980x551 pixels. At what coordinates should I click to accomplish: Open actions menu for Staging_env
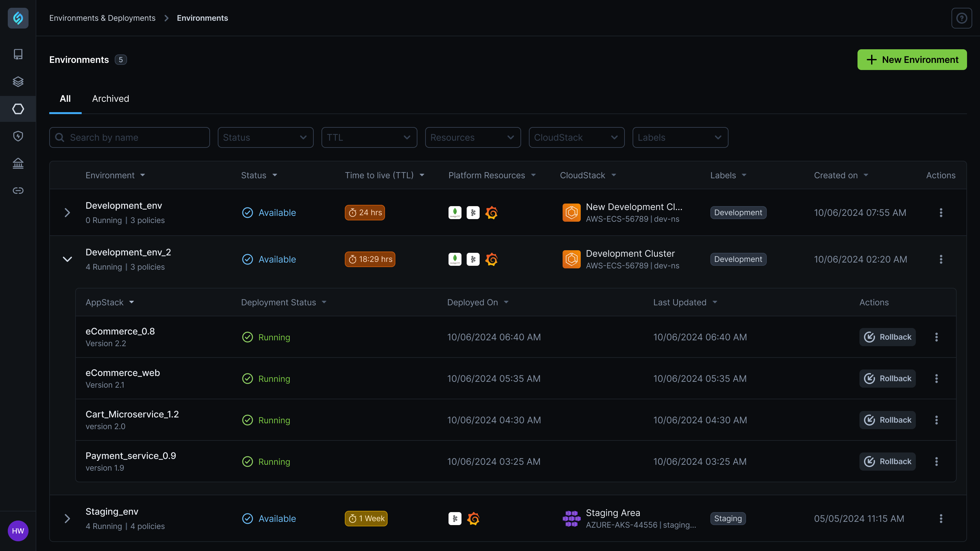(x=941, y=519)
